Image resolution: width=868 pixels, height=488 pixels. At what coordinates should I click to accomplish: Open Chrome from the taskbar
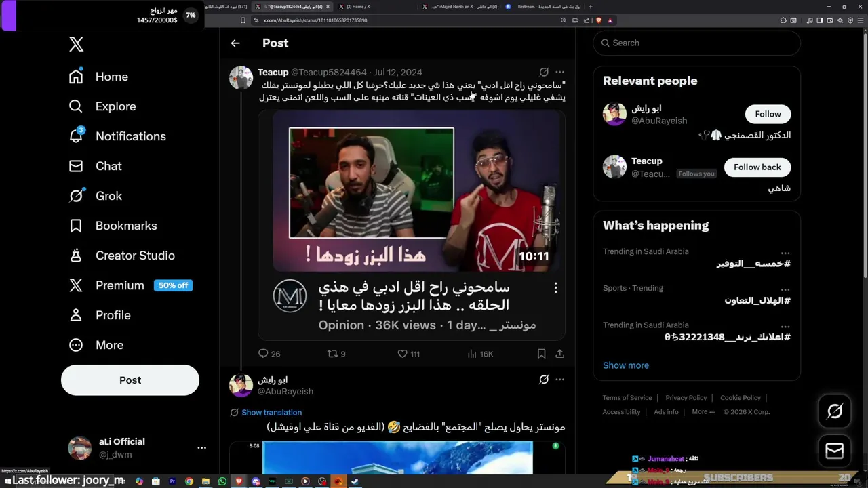(x=189, y=481)
